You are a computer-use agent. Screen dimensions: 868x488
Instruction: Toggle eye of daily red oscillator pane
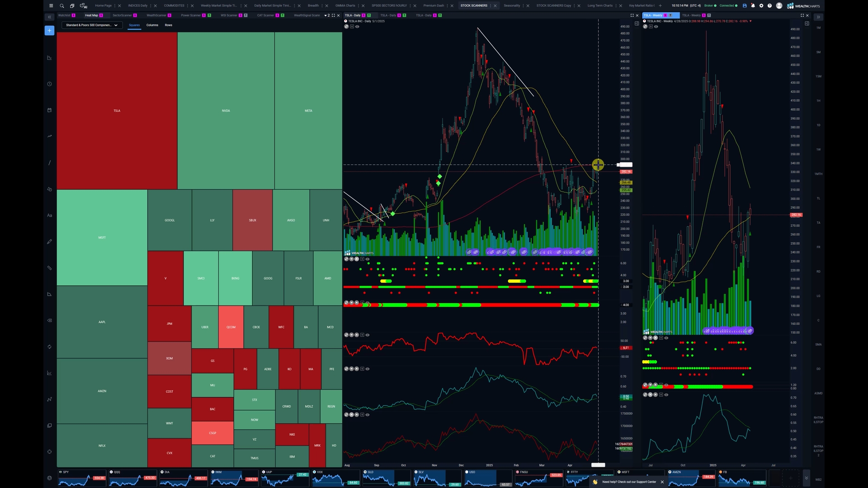[368, 335]
